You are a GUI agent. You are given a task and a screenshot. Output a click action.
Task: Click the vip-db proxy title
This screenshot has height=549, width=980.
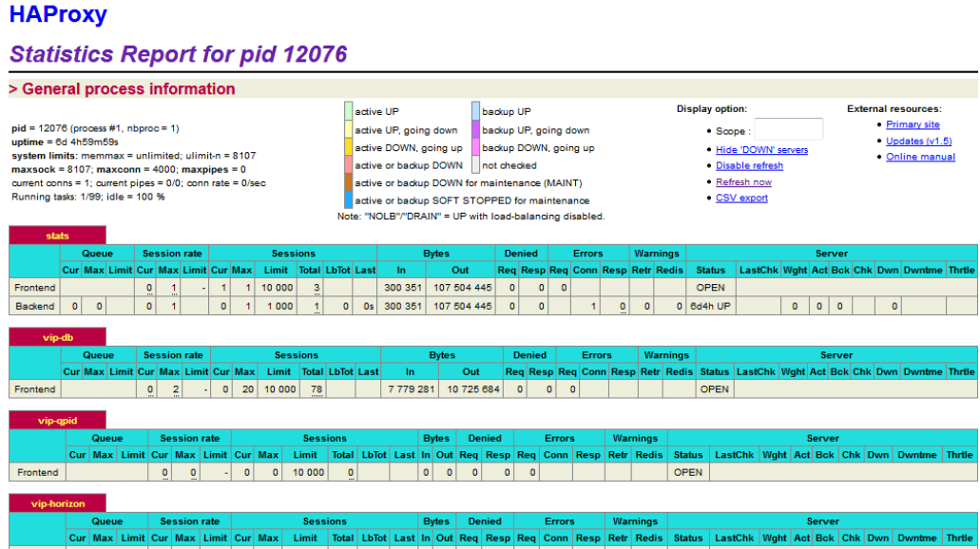(x=57, y=337)
